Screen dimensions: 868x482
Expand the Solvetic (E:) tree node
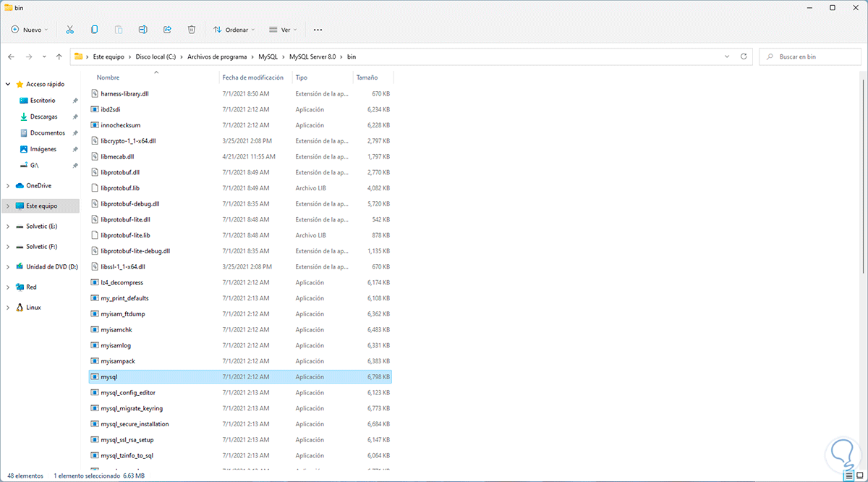coord(8,227)
